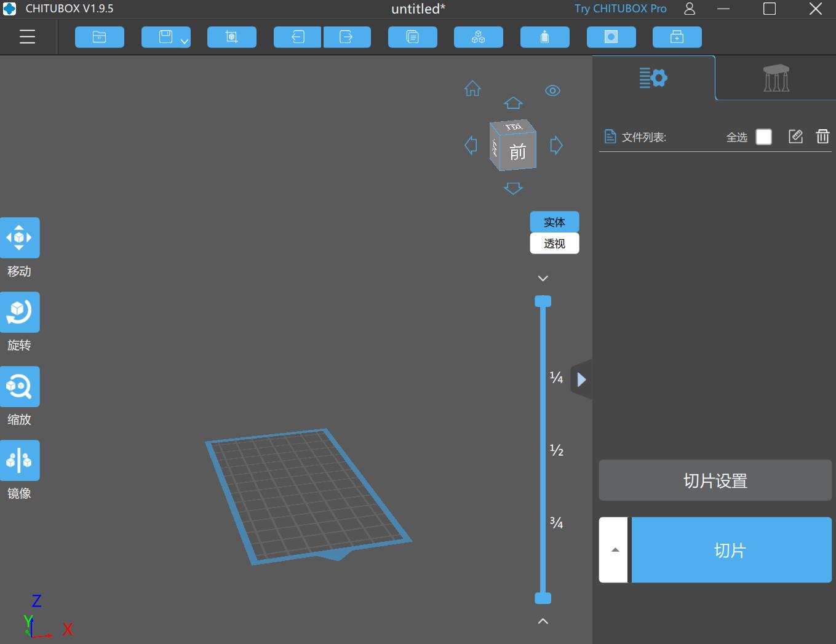Open the 切片设置 slice settings
The height and width of the screenshot is (644, 836).
point(715,480)
